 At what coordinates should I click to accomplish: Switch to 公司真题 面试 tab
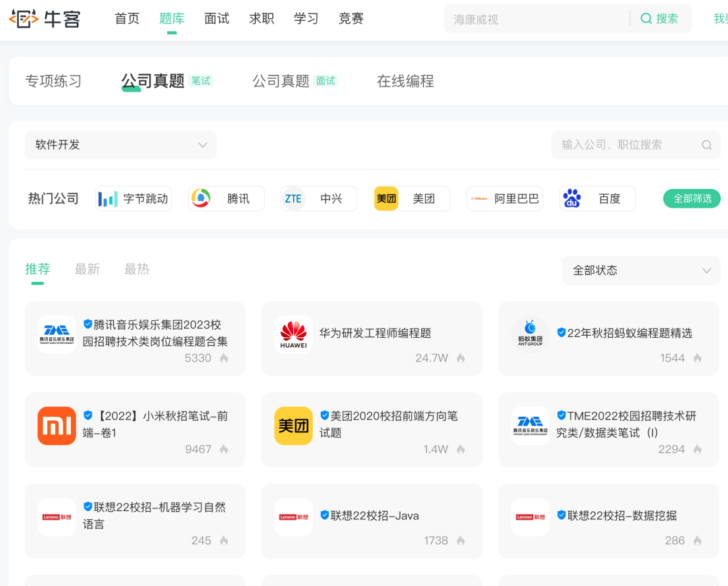295,81
